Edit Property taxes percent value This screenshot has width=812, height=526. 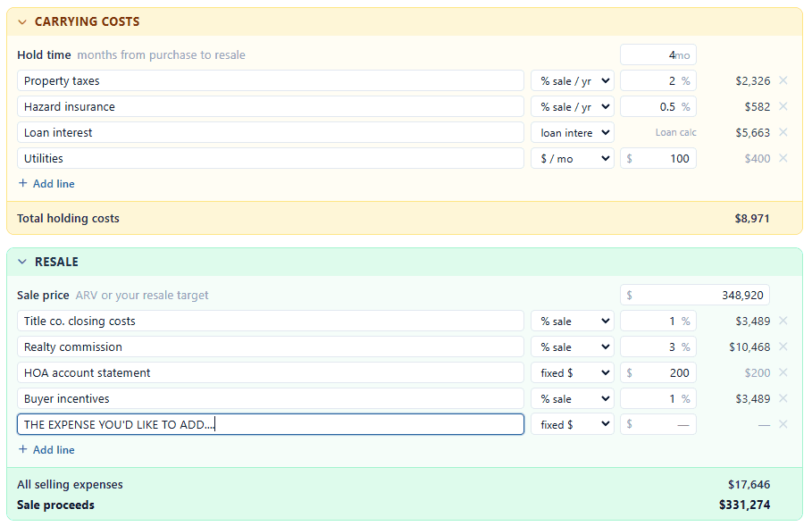click(x=658, y=80)
